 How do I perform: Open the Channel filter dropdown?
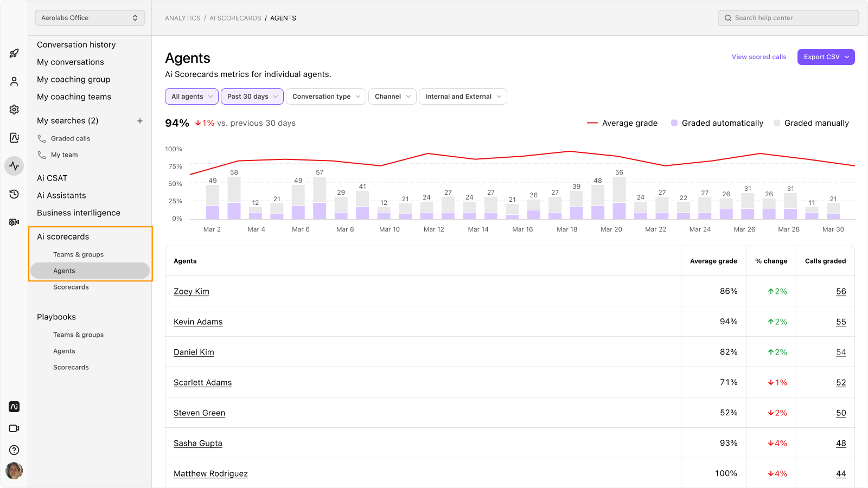click(392, 97)
